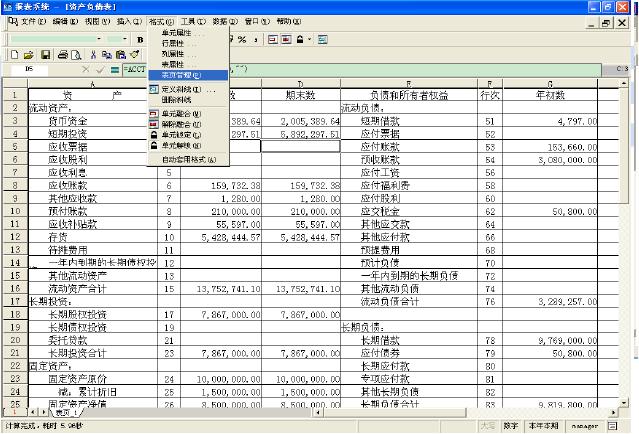Choose 行属性 from the Format menu

pos(188,43)
